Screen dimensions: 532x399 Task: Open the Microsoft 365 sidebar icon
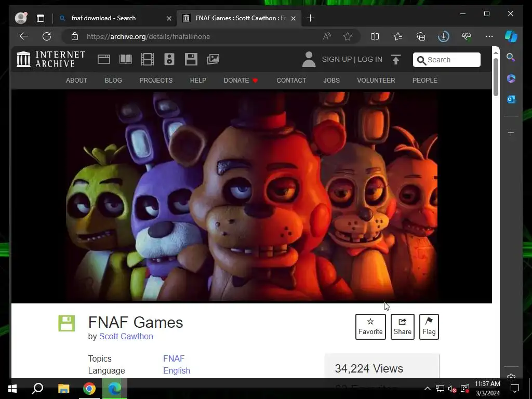(511, 78)
